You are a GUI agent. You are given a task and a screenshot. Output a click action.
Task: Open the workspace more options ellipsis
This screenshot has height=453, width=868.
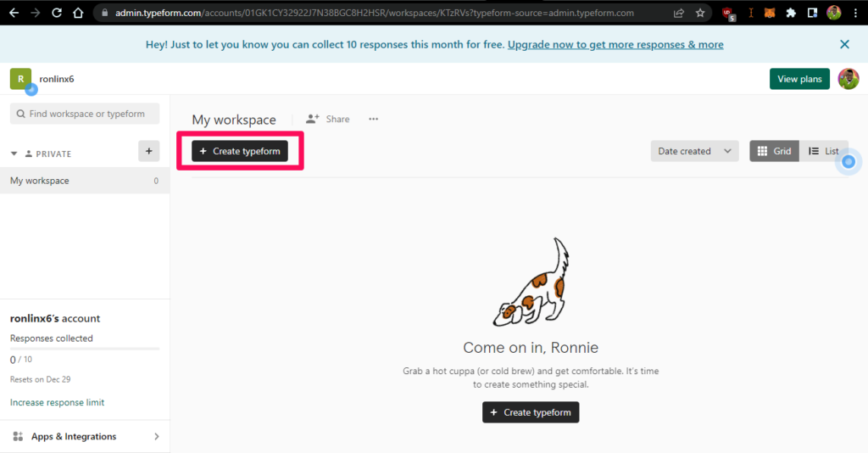point(374,119)
